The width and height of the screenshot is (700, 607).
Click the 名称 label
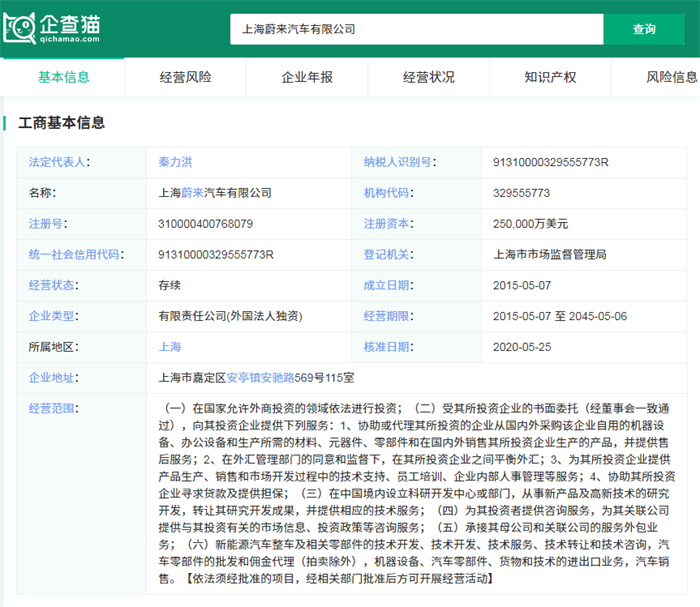pos(42,193)
